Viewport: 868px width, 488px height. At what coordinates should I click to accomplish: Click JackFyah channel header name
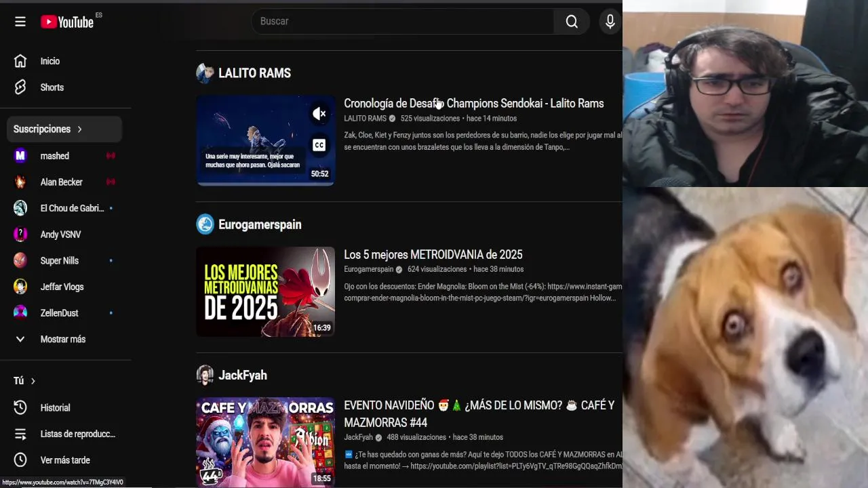[x=242, y=375]
